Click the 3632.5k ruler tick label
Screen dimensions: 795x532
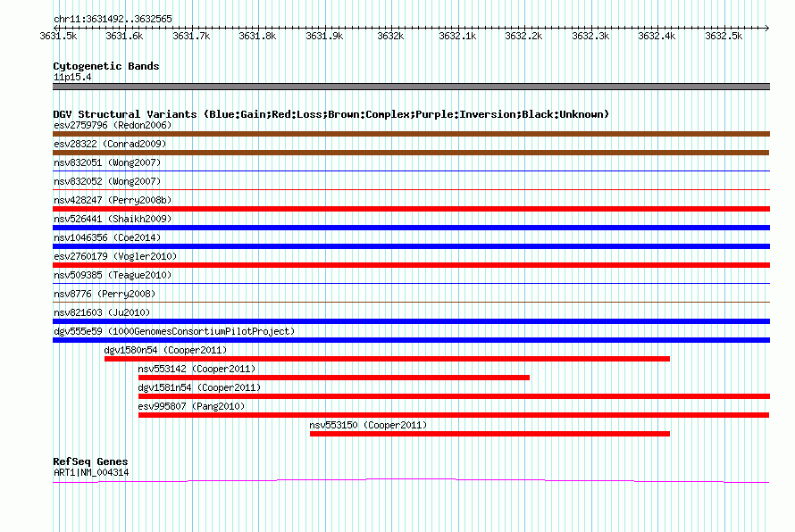coord(724,36)
